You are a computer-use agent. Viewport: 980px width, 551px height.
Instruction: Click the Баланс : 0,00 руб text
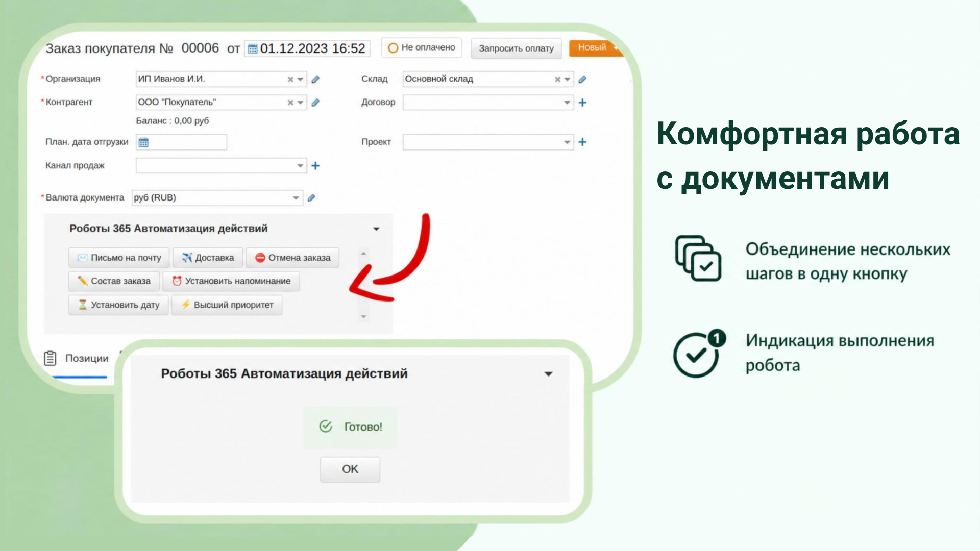(173, 121)
